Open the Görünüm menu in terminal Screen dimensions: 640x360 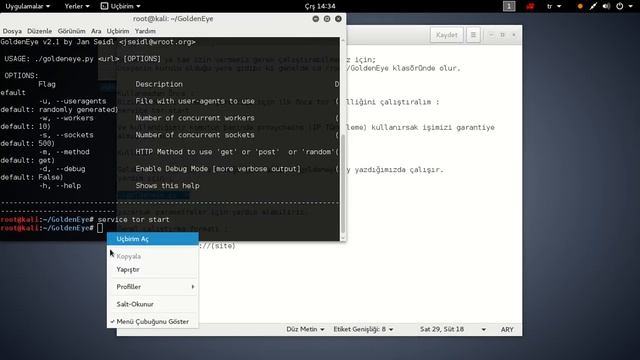point(71,31)
